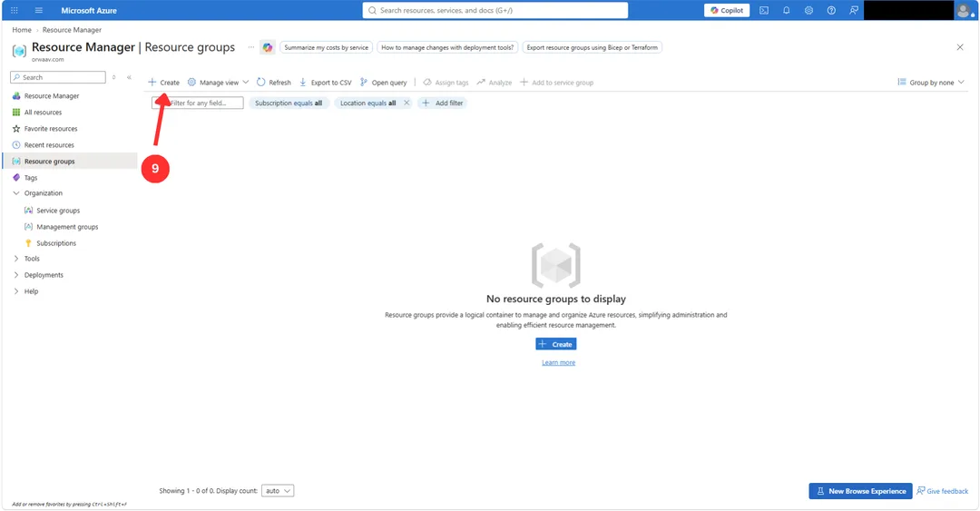The image size is (980, 511).
Task: Open the help question mark icon
Action: [831, 11]
